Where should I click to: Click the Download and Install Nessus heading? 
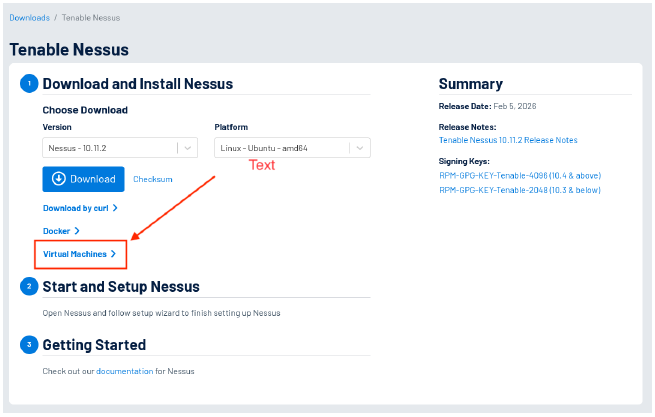[x=138, y=84]
